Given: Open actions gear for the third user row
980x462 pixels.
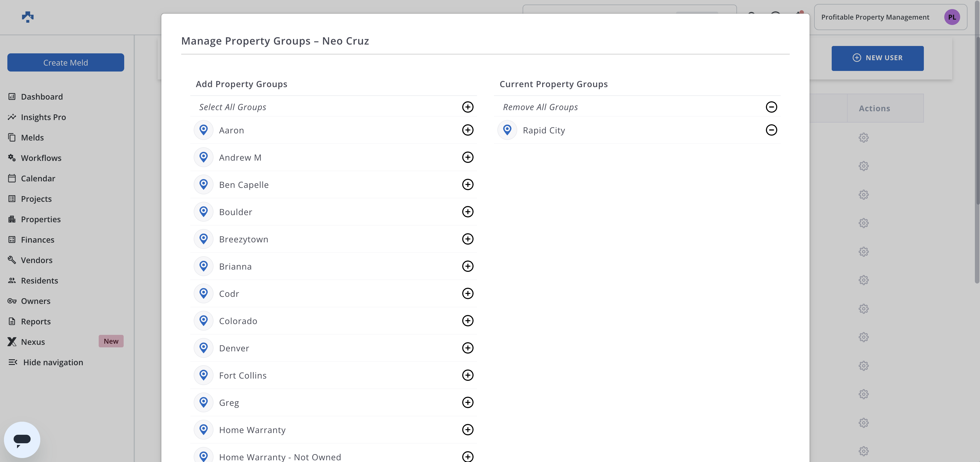Looking at the screenshot, I should click(x=863, y=195).
